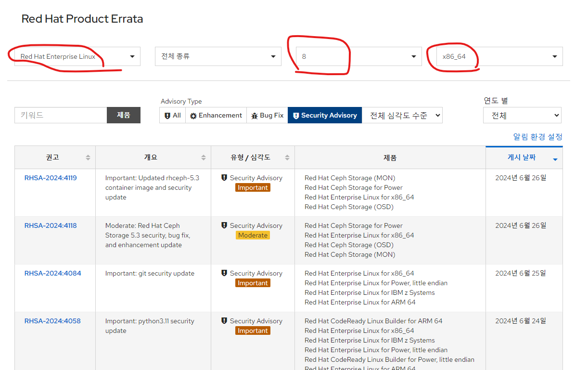Sort table by 개요 column arrows
Image resolution: width=588 pixels, height=370 pixels.
click(x=204, y=158)
